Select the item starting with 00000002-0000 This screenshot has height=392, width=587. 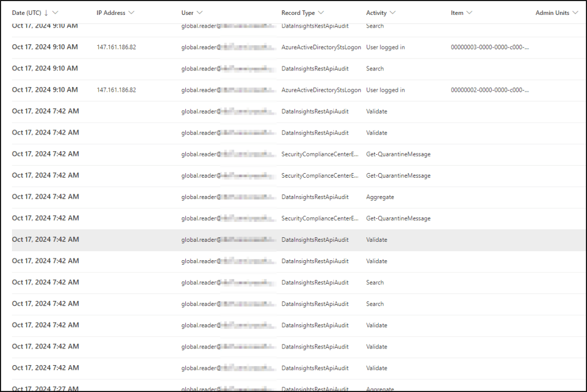pos(489,90)
